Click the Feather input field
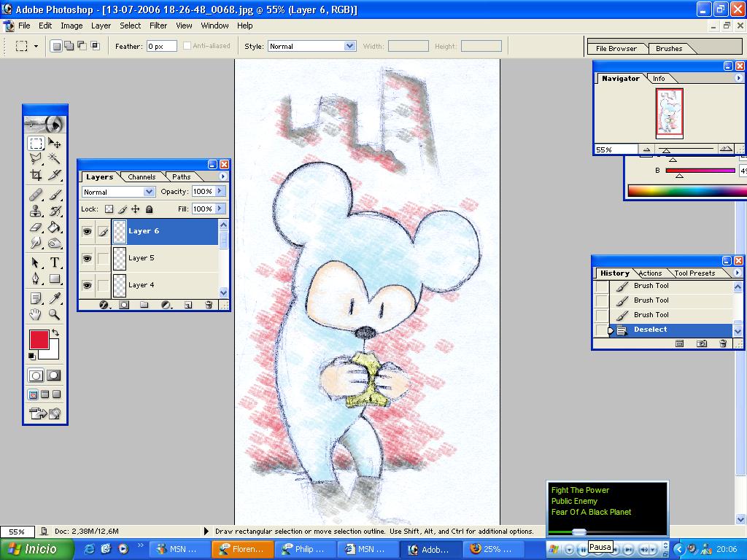The image size is (747, 560). pyautogui.click(x=161, y=46)
